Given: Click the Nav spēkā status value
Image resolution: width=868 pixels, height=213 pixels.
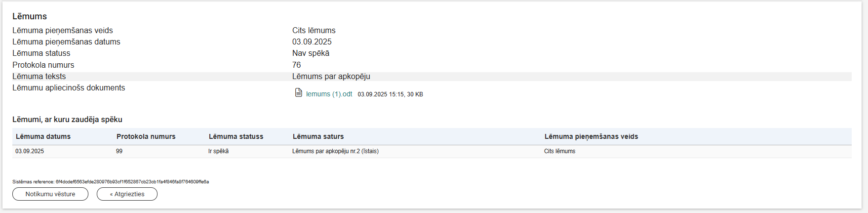Looking at the screenshot, I should (x=311, y=53).
